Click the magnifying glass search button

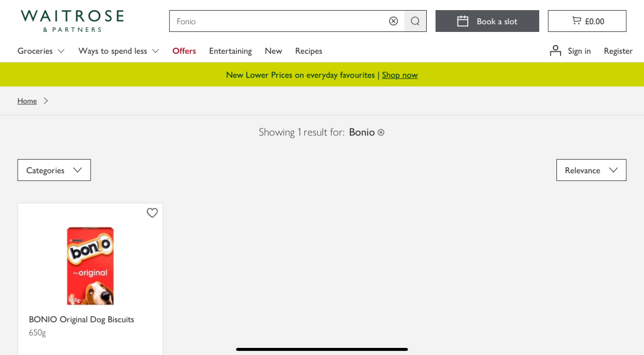click(416, 21)
